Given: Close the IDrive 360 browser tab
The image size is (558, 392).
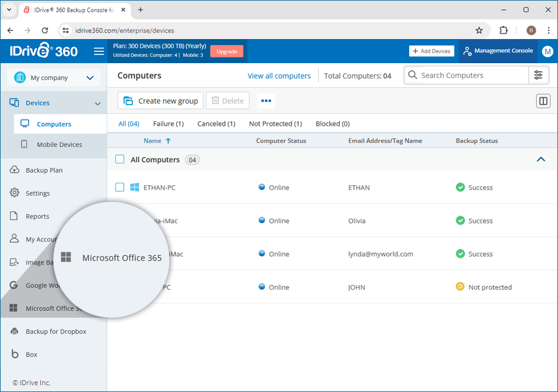Looking at the screenshot, I should 123,10.
